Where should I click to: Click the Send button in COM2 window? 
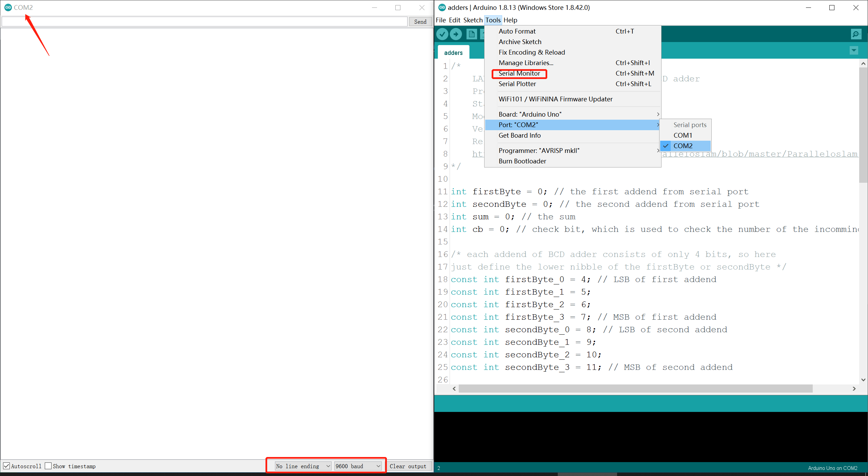coord(420,22)
